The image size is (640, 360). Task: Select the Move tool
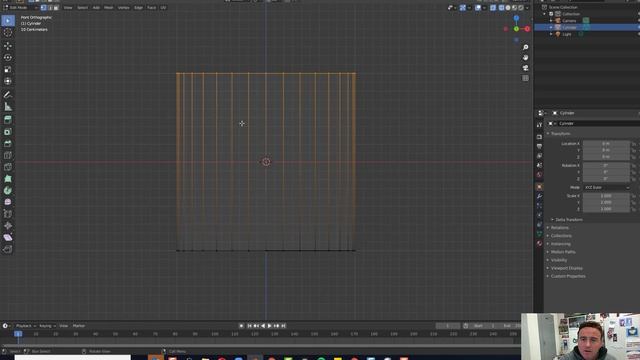coord(8,46)
